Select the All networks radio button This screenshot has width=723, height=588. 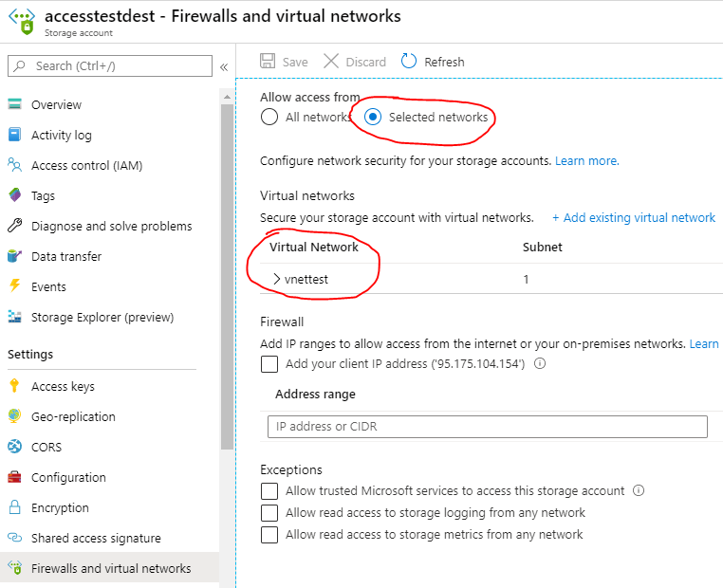click(269, 118)
